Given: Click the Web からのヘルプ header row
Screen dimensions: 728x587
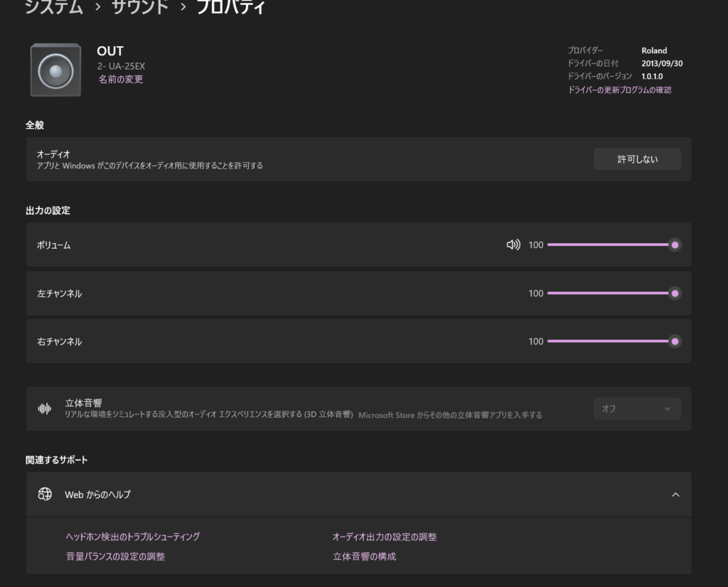Looking at the screenshot, I should click(358, 495).
